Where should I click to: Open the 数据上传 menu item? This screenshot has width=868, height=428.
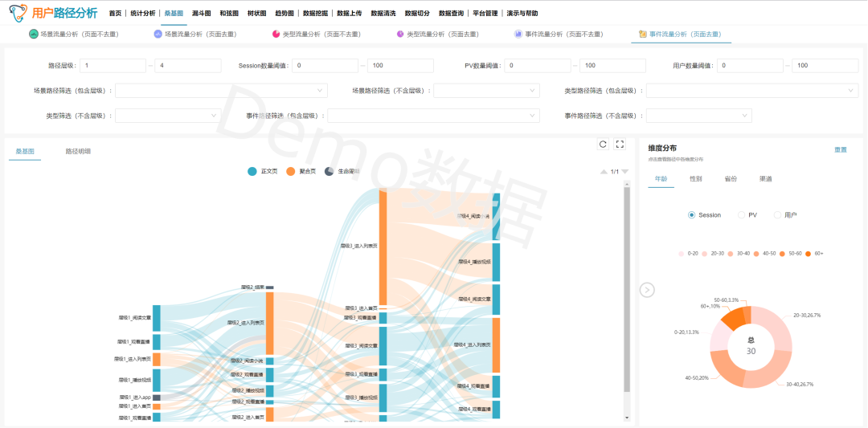tap(350, 14)
